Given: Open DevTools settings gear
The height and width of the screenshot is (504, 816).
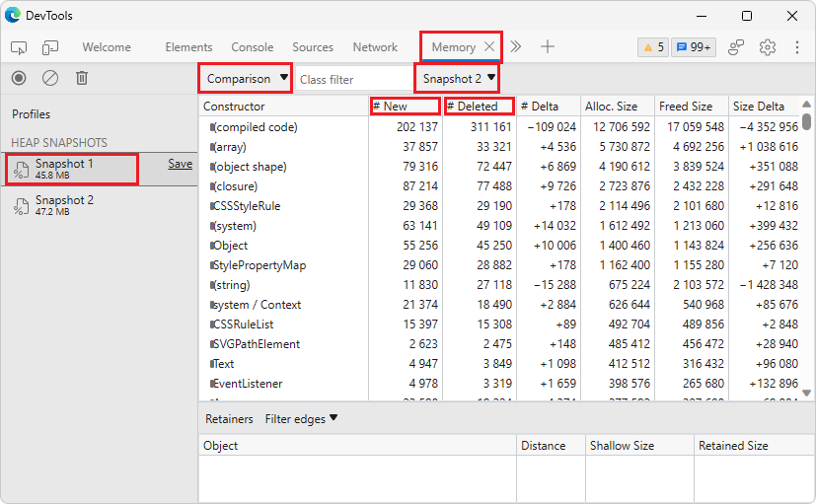Looking at the screenshot, I should pos(767,47).
